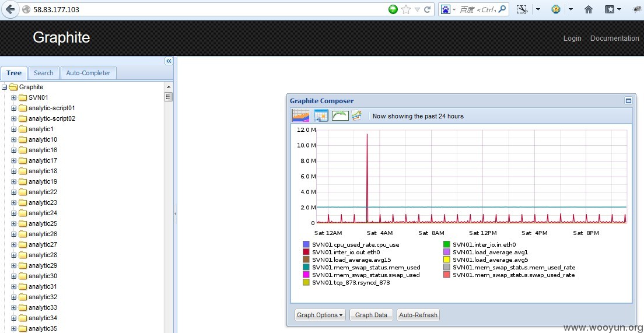
Task: Click the globe site identity icon in address bar
Action: 26,9
